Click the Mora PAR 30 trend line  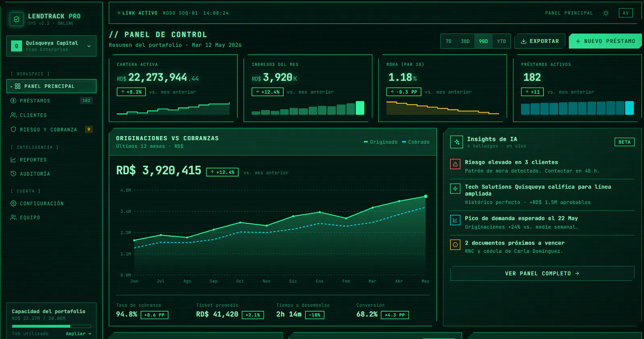[x=443, y=108]
